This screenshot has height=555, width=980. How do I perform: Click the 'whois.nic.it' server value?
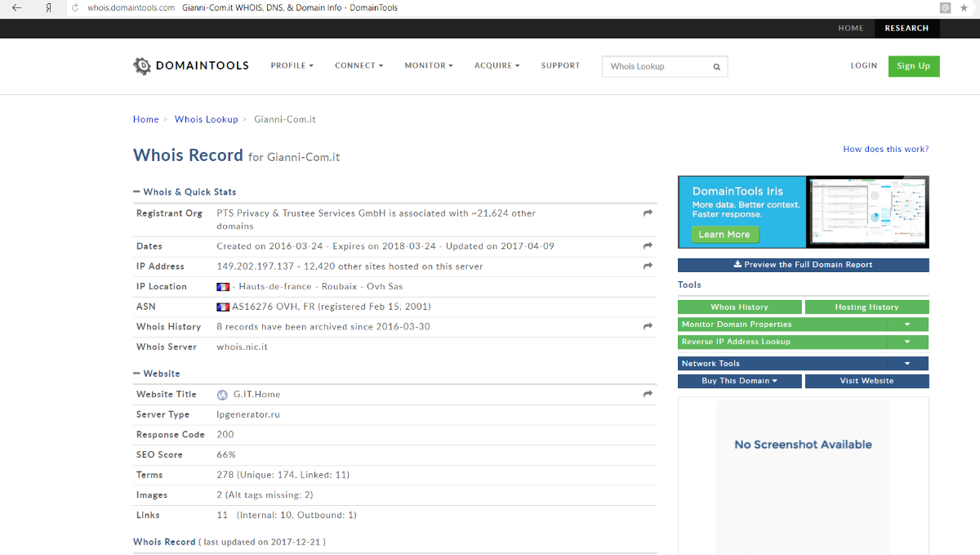242,347
